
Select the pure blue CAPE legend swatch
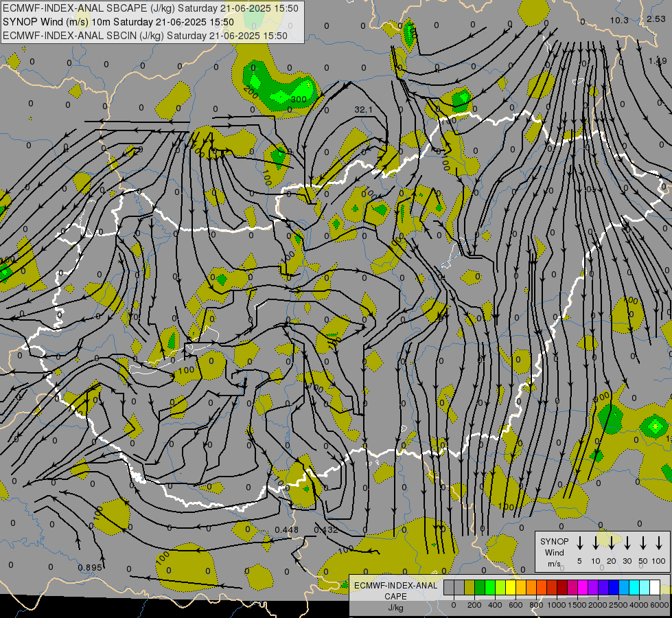pyautogui.click(x=614, y=587)
